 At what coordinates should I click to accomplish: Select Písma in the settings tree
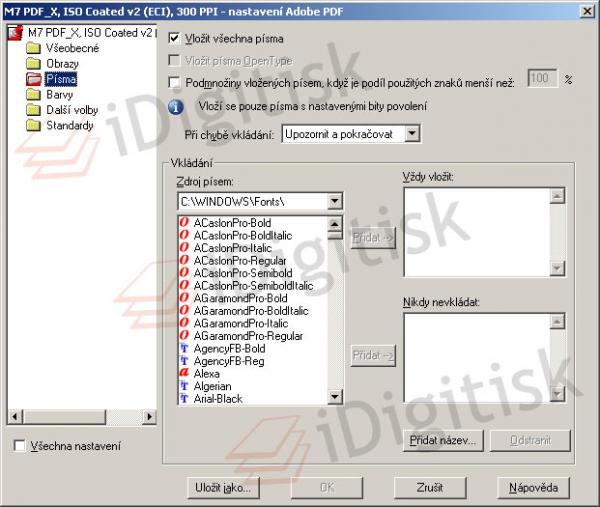point(61,79)
